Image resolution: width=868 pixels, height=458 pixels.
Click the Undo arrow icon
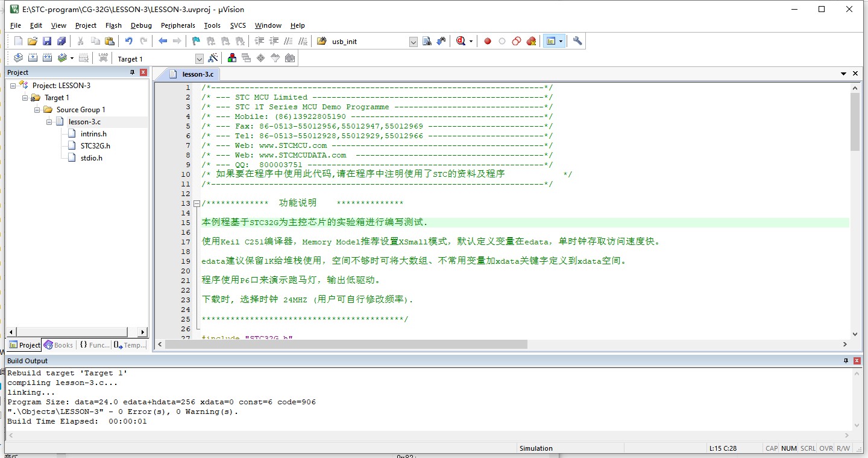[x=128, y=41]
